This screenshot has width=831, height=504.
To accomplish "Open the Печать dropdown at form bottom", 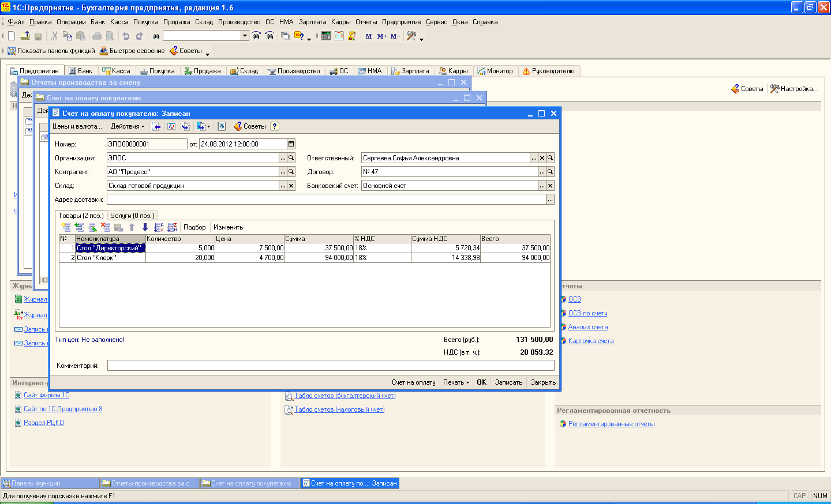I will pos(456,382).
